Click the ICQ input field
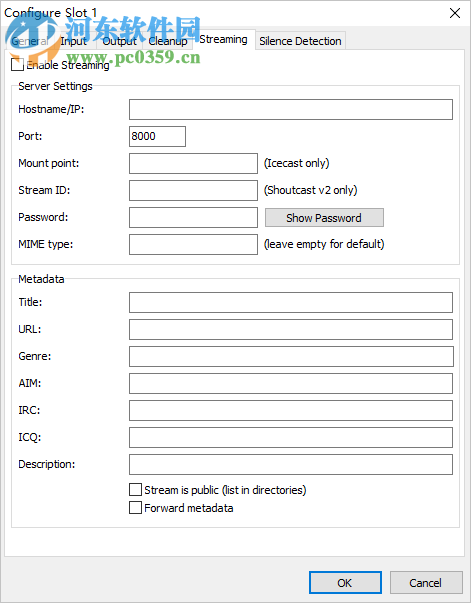471x603 pixels. (x=291, y=437)
